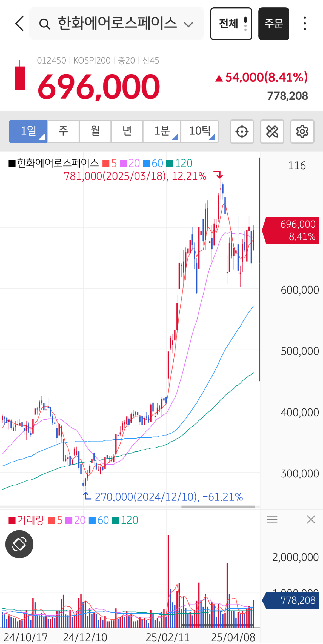The height and width of the screenshot is (644, 323).
Task: Tap the volume panel 5-day MA legend
Action: (55, 520)
